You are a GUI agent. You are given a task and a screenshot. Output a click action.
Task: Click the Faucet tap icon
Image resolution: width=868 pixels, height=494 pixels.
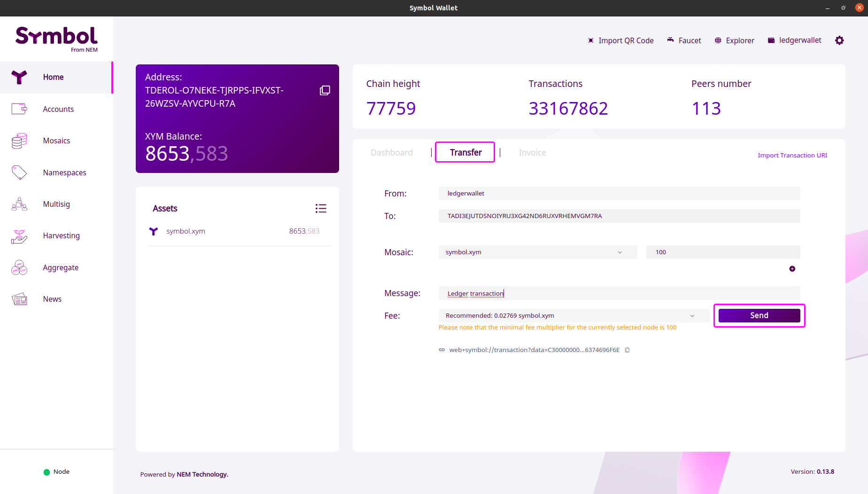tap(671, 40)
